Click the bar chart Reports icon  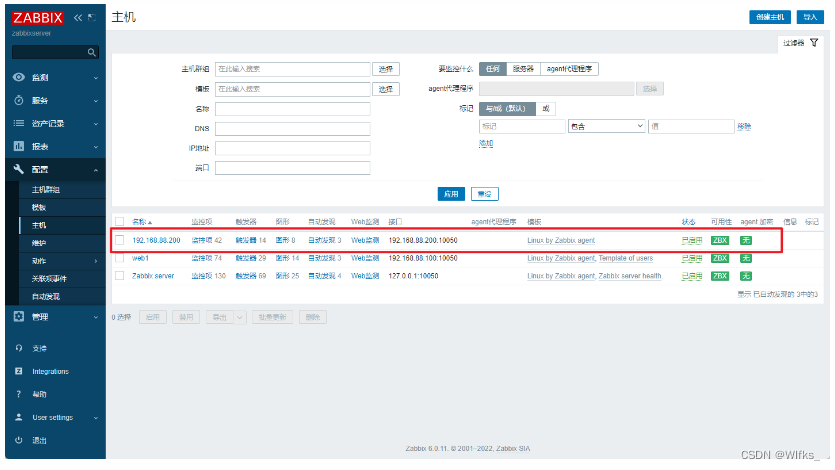[19, 146]
